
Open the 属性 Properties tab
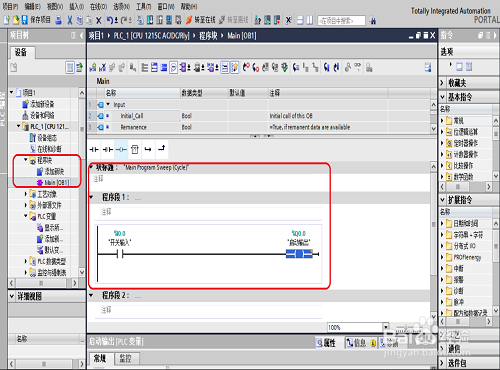coord(326,343)
